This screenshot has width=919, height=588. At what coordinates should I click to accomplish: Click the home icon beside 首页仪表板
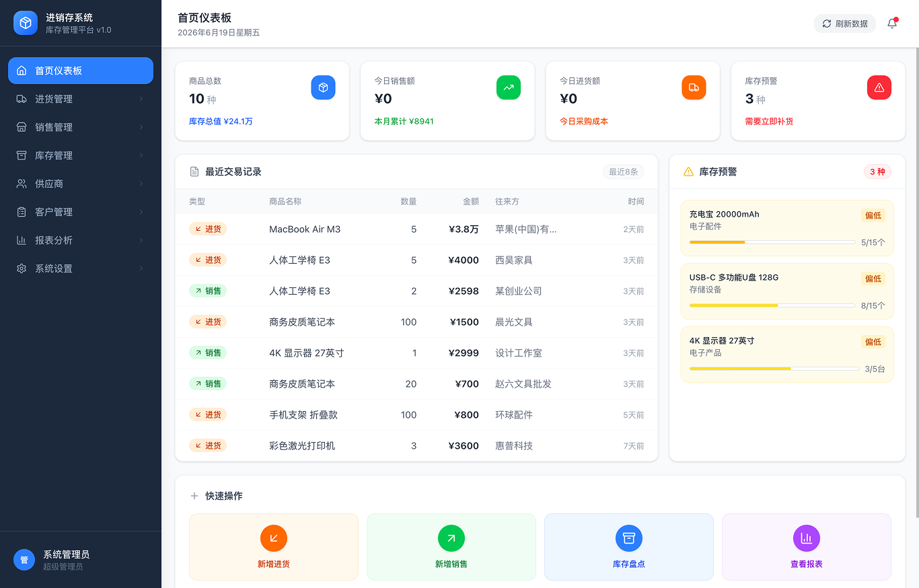coord(22,71)
